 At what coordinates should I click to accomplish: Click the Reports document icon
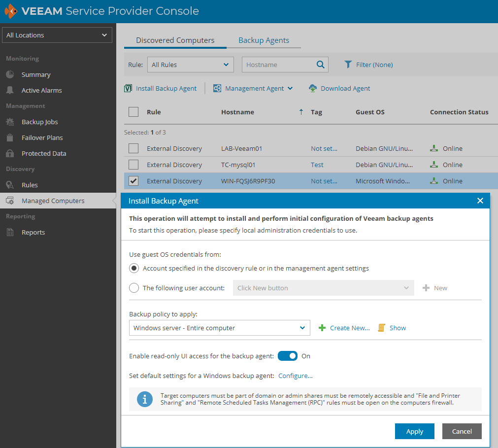click(10, 232)
